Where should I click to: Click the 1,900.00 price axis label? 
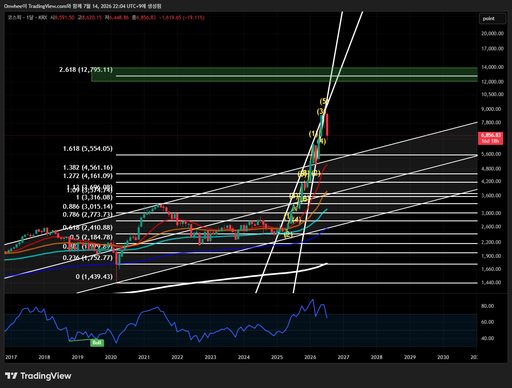pos(491,256)
